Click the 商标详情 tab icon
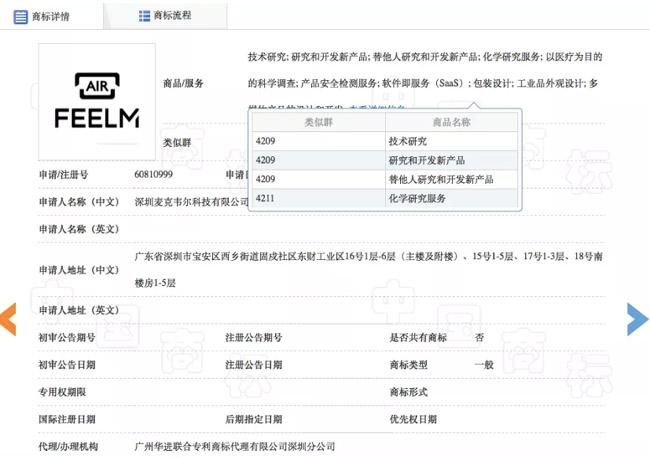 [x=21, y=17]
